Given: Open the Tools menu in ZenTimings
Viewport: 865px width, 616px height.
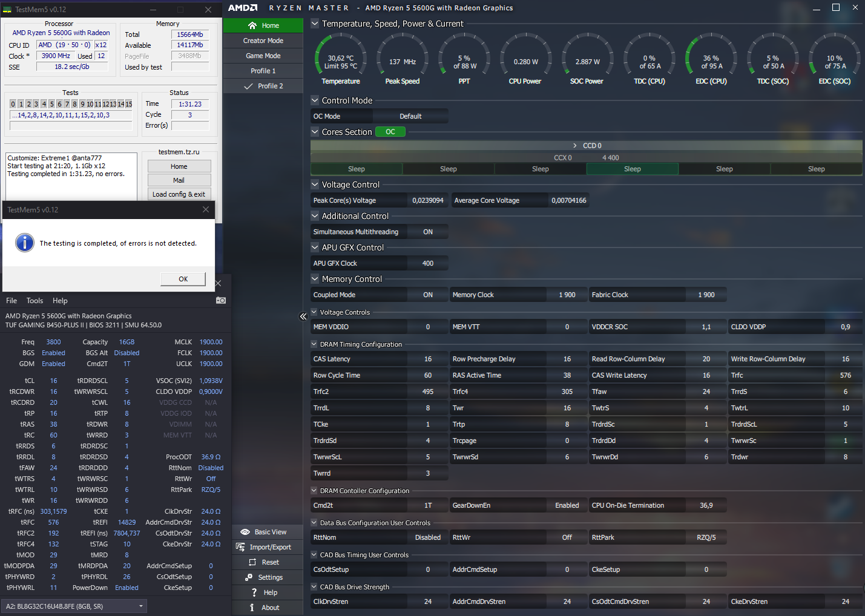Looking at the screenshot, I should pyautogui.click(x=35, y=301).
